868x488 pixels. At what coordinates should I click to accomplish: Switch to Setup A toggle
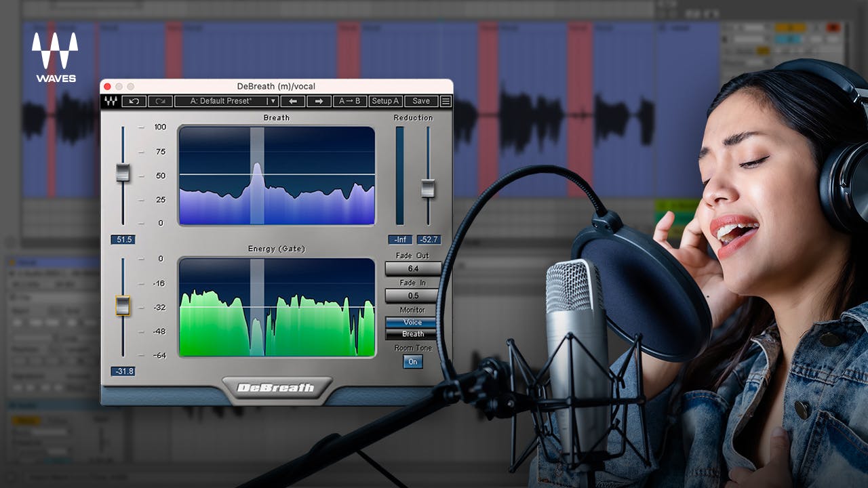(x=385, y=101)
